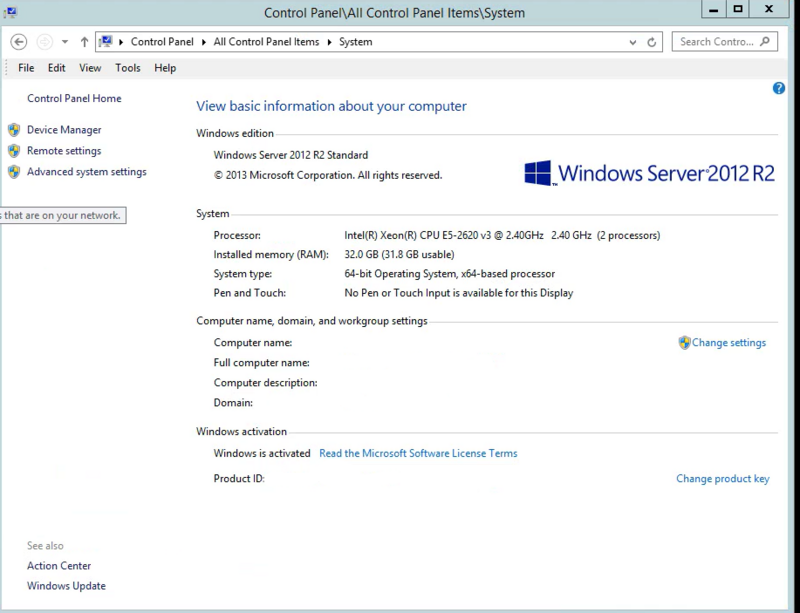Open help via blue question mark icon
The image size is (800, 613).
pyautogui.click(x=779, y=88)
